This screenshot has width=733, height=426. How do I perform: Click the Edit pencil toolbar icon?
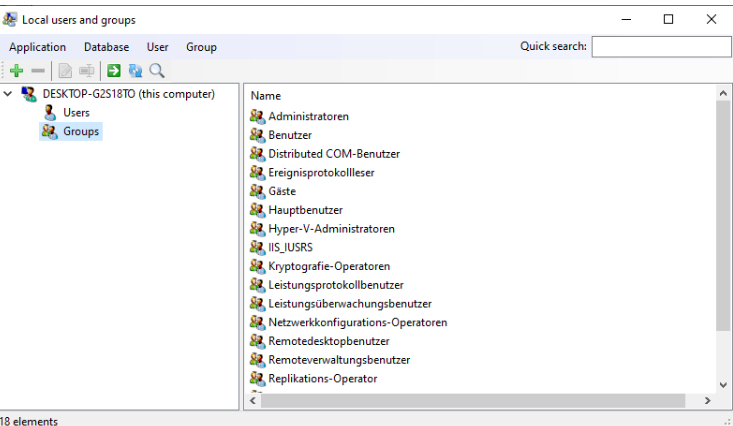pyautogui.click(x=65, y=71)
